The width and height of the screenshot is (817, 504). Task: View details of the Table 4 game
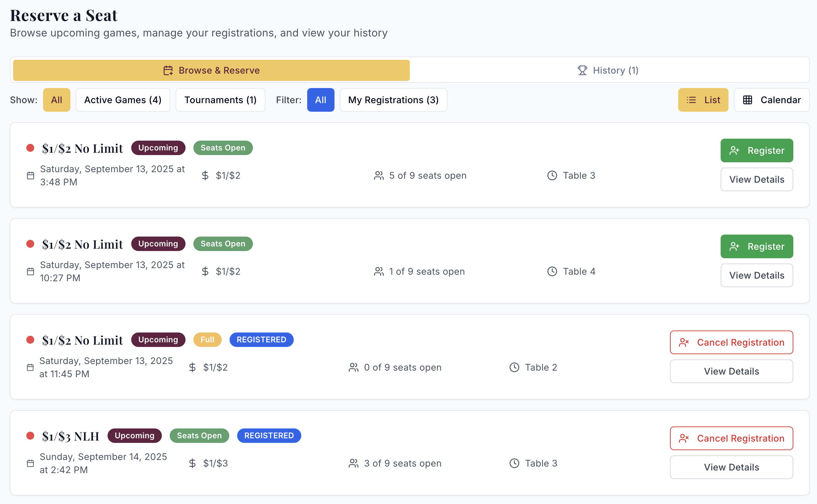point(756,275)
